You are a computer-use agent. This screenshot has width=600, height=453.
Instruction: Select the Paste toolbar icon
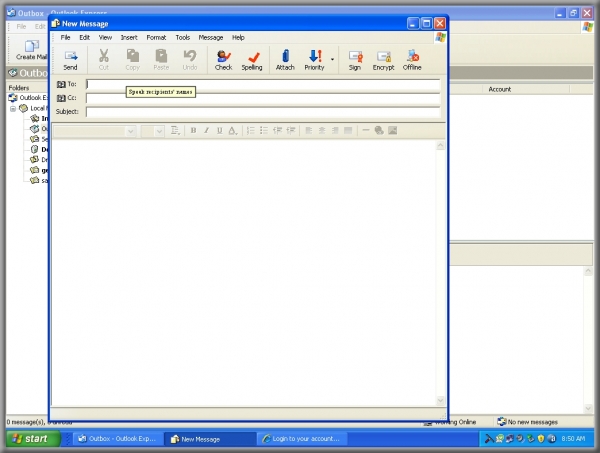pyautogui.click(x=161, y=60)
